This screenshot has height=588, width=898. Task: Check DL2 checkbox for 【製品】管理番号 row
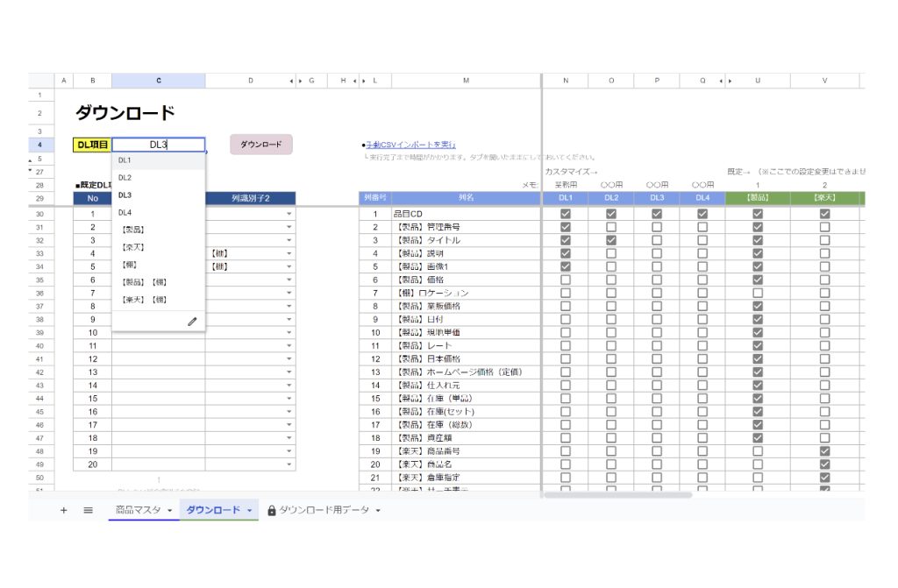click(611, 227)
